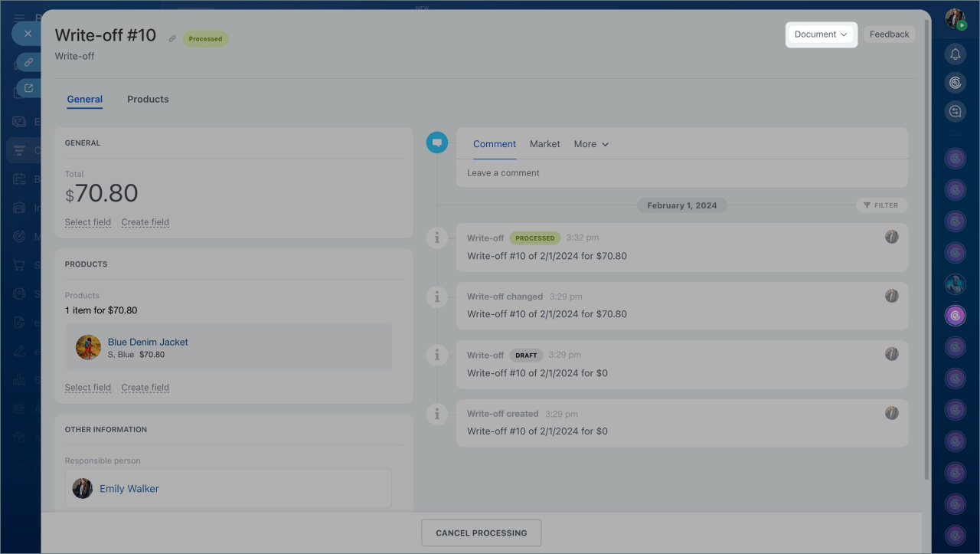Expand the Document dropdown

pyautogui.click(x=821, y=34)
